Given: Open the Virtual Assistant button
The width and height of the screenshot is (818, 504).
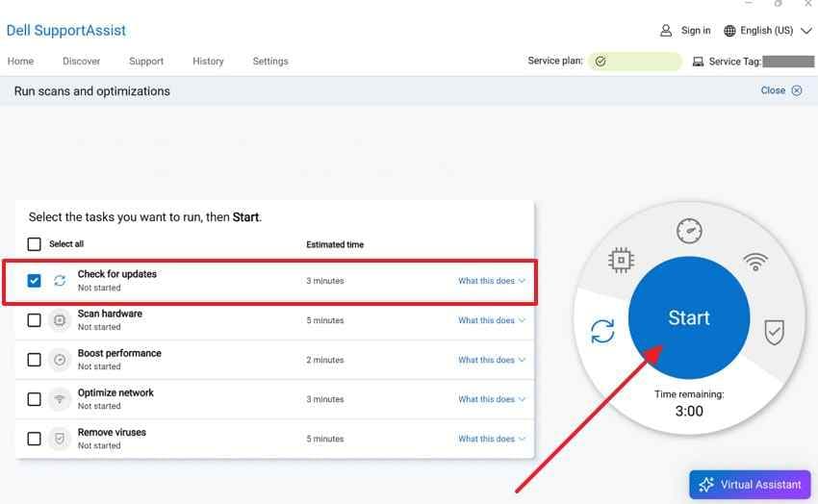Looking at the screenshot, I should pyautogui.click(x=751, y=485).
